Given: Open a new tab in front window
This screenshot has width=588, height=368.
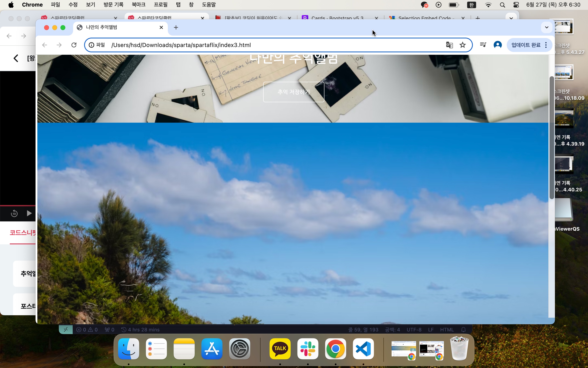Looking at the screenshot, I should [x=176, y=28].
